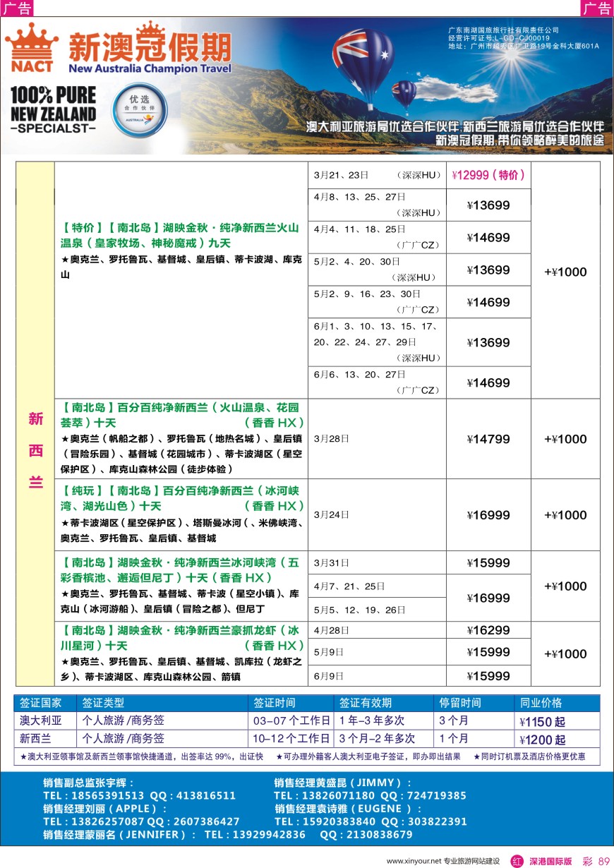Select the 冰河峡湾五彩香槟池邂逅但尼丁十天 tour title
The width and height of the screenshot is (614, 868).
click(x=181, y=570)
